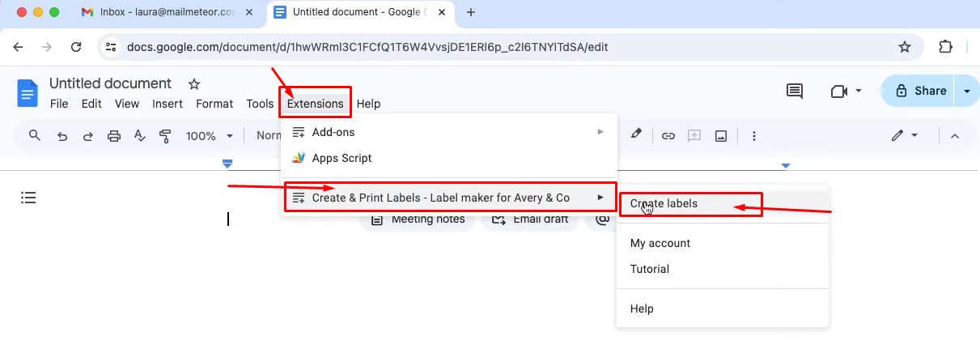Collapse the menus with up chevron

[x=954, y=136]
